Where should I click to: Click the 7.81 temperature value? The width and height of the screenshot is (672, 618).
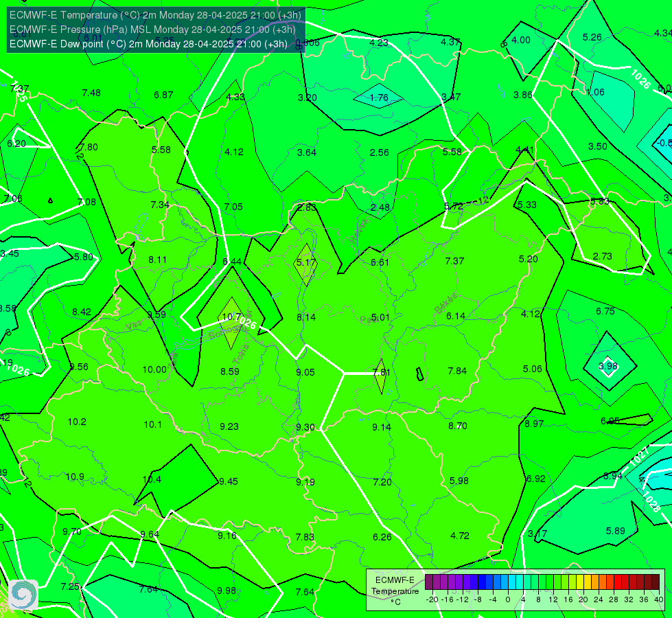(x=382, y=372)
